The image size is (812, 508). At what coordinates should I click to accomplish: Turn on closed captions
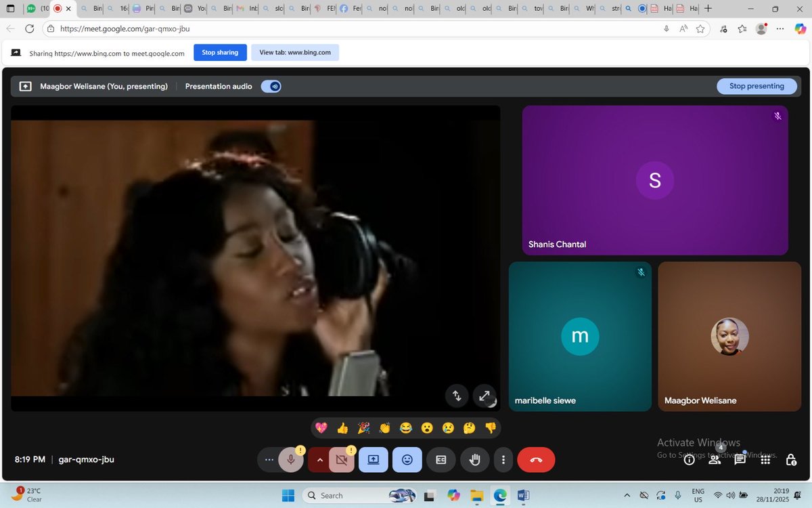click(441, 460)
